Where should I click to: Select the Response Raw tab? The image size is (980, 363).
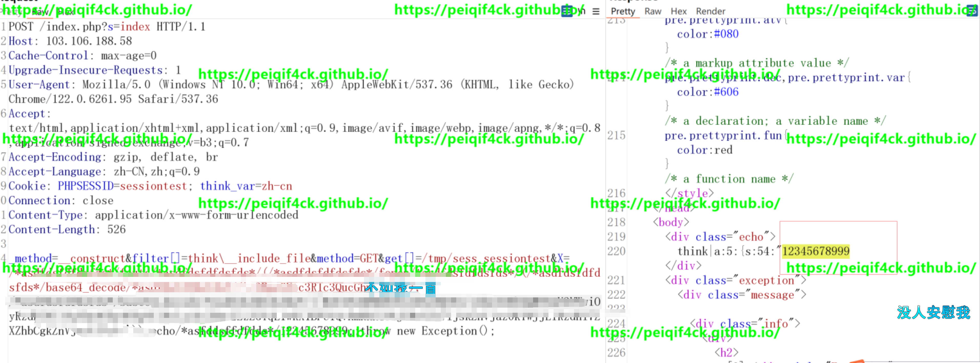coord(653,12)
